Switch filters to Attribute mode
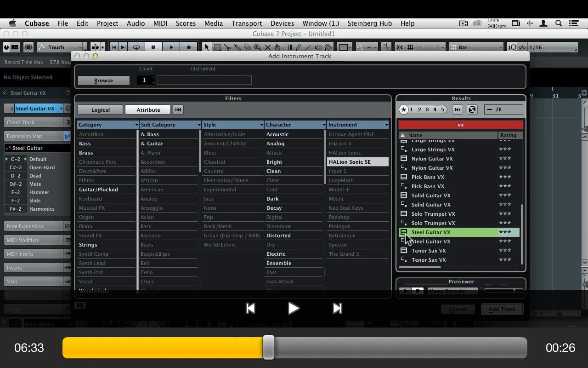Screen dimensions: 588x368 pos(148,109)
